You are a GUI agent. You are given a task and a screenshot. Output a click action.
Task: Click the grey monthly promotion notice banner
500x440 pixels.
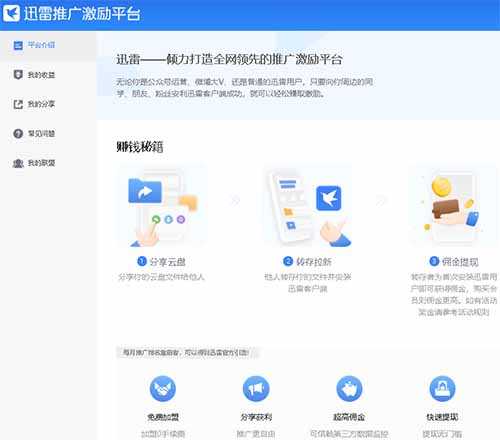(x=188, y=352)
